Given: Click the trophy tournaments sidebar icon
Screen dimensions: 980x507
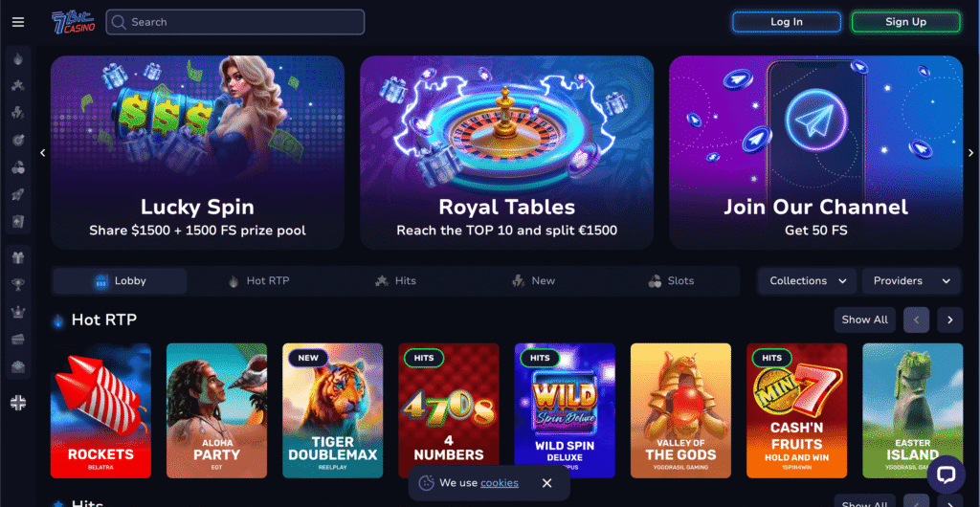Looking at the screenshot, I should [18, 285].
